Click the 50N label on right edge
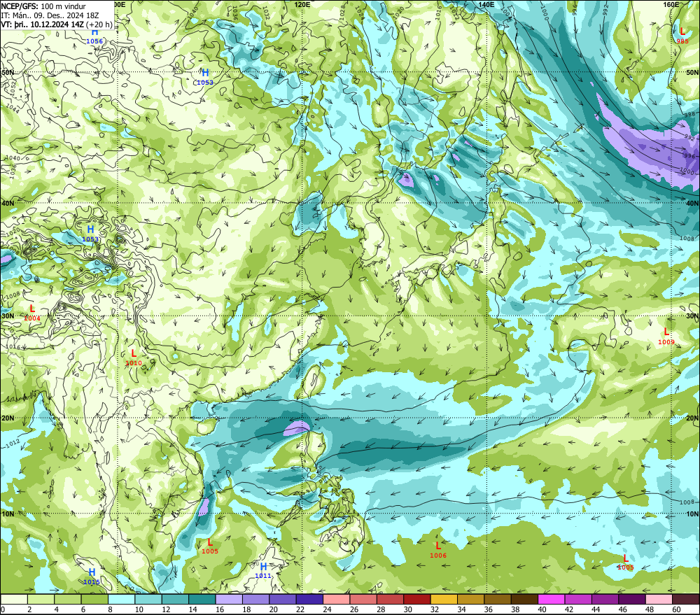 pyautogui.click(x=692, y=72)
